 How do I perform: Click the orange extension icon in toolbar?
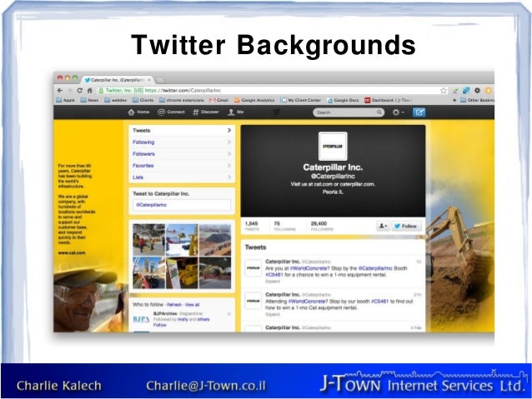point(489,91)
